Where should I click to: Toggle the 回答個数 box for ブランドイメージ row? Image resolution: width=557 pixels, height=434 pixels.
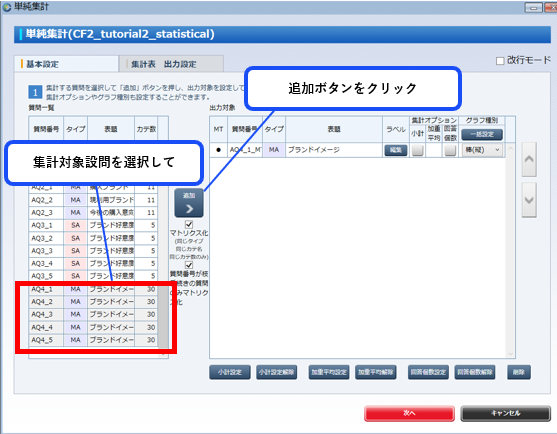tap(450, 150)
